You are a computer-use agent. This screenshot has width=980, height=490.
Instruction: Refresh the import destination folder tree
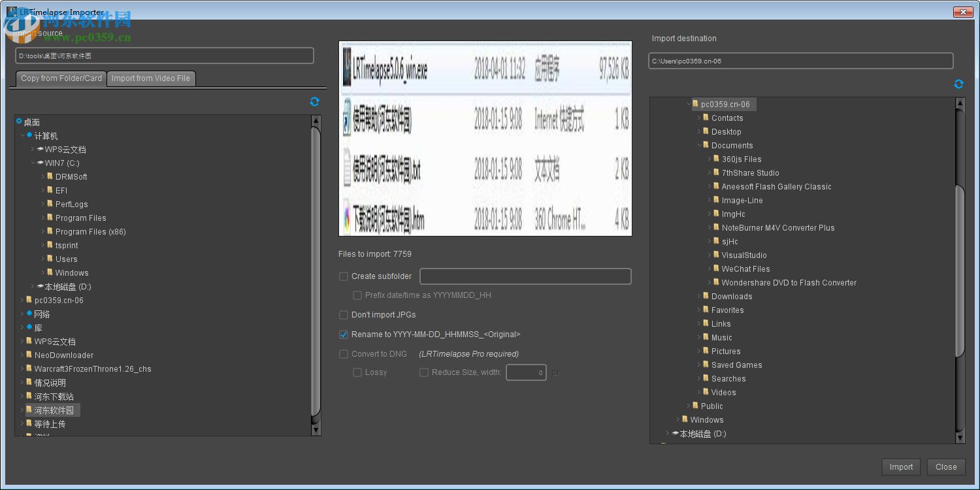click(x=958, y=84)
